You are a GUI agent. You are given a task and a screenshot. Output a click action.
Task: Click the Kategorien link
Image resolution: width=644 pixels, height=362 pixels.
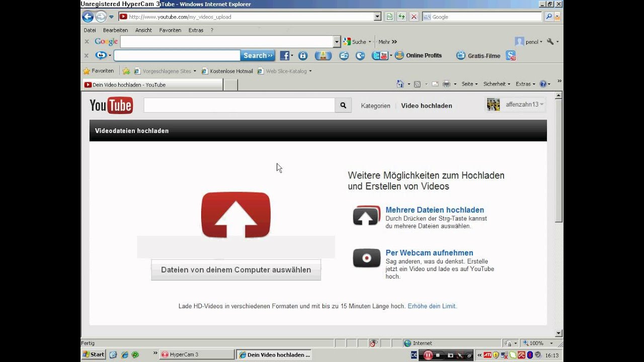coord(375,106)
